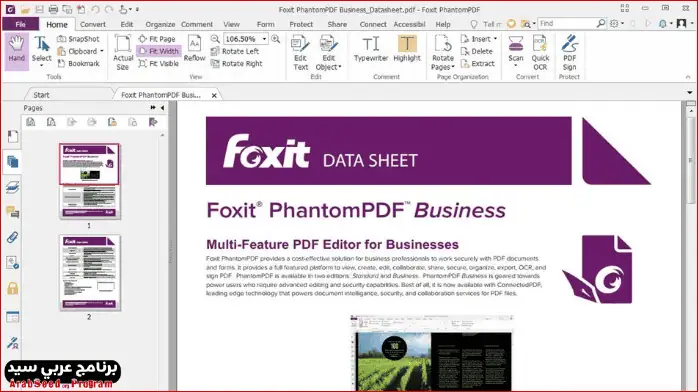Open the 106.50% zoom dropdown
The height and width of the screenshot is (392, 698).
click(264, 39)
